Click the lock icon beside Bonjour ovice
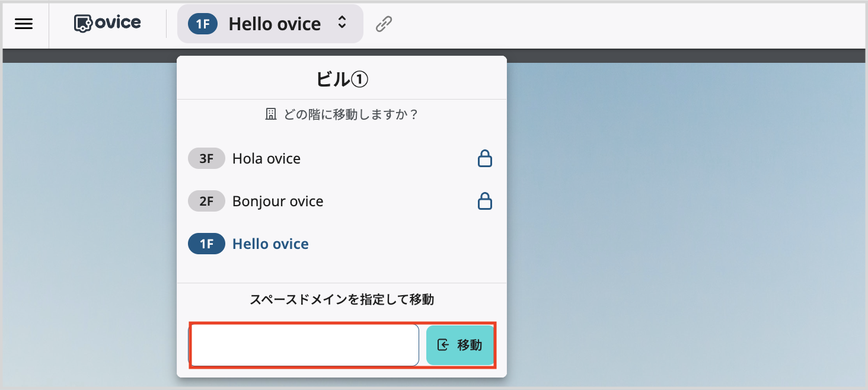Image resolution: width=868 pixels, height=390 pixels. [x=485, y=201]
